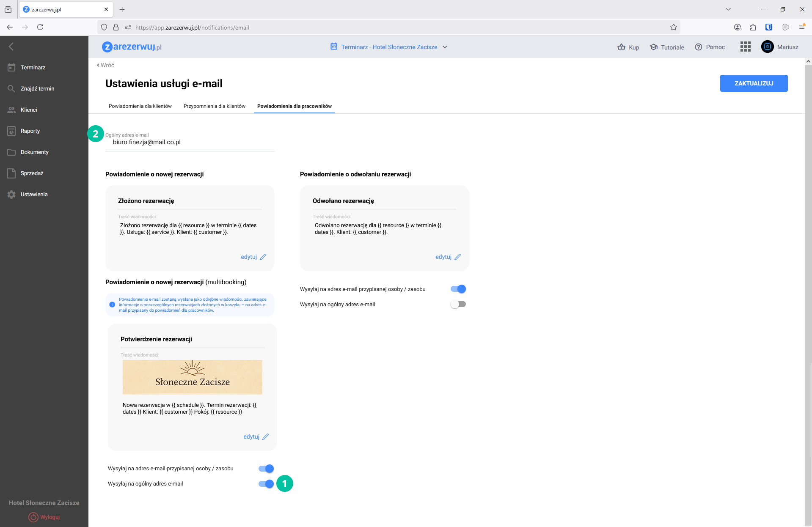Image resolution: width=812 pixels, height=527 pixels.
Task: Open the Raporty report icon
Action: click(11, 131)
